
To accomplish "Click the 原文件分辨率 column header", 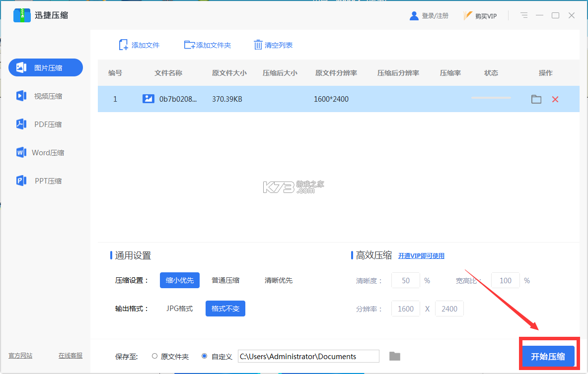I will point(336,73).
